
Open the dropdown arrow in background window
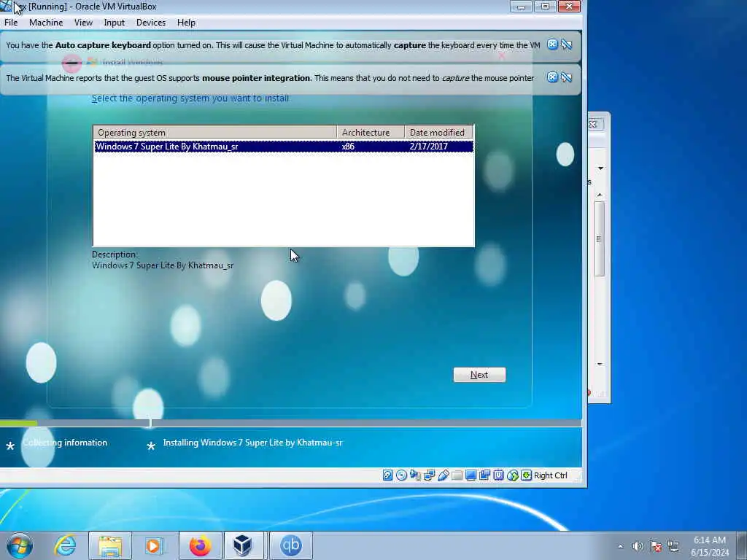coord(600,168)
